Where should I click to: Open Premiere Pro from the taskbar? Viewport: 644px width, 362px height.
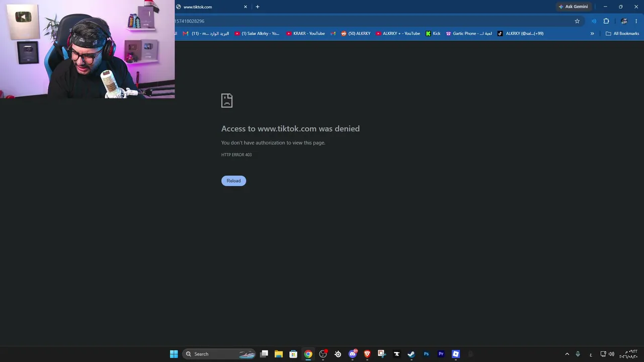point(441,354)
